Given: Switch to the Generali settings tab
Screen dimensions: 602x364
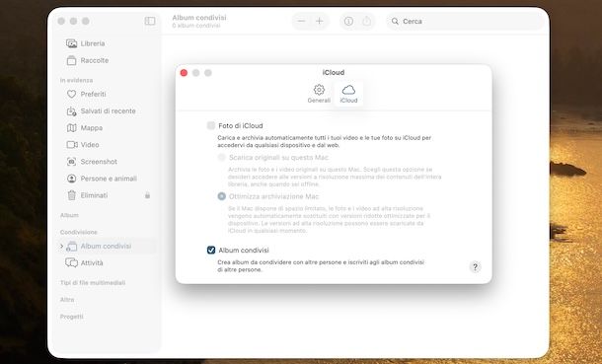Looking at the screenshot, I should point(319,94).
